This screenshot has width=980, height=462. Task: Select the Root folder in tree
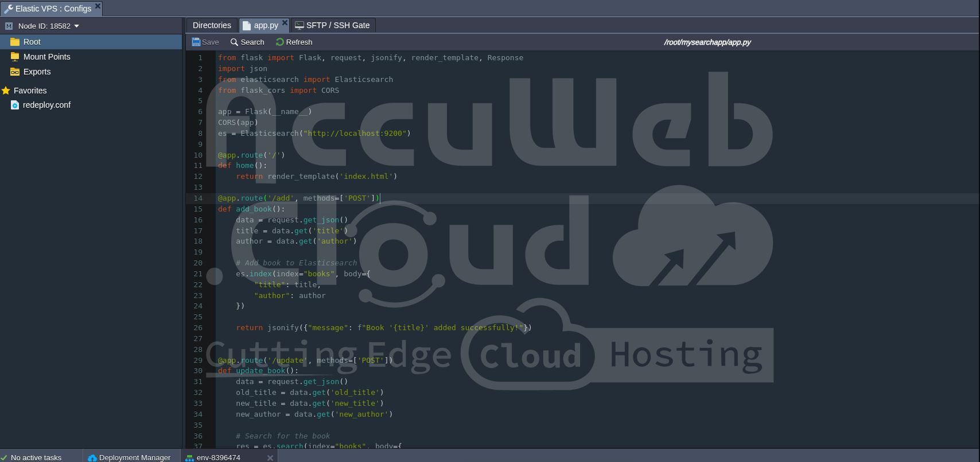[32, 42]
